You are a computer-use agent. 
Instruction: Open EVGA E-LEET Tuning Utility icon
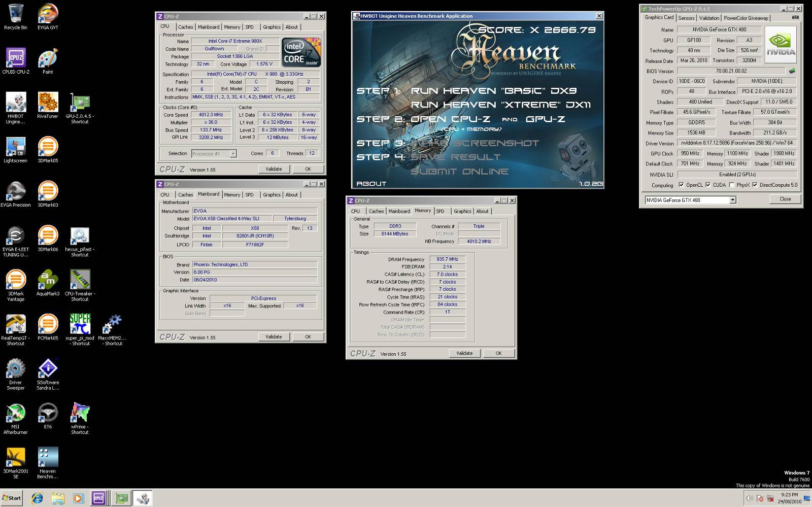tap(16, 241)
